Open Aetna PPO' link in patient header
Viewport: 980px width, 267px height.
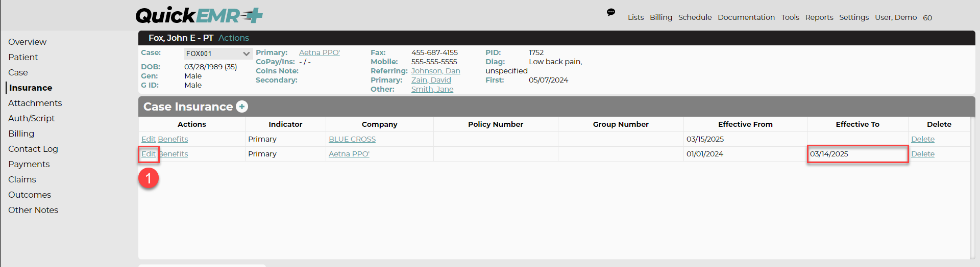click(320, 52)
